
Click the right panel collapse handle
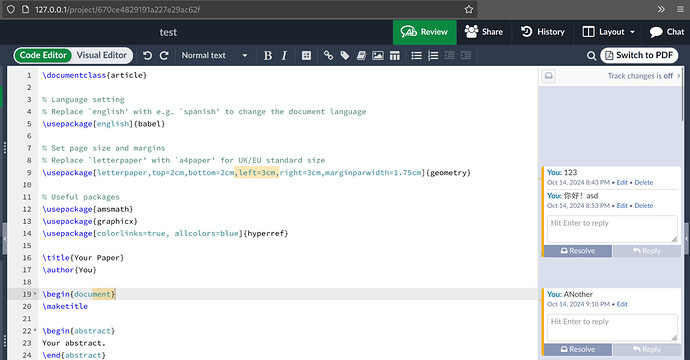(x=686, y=239)
